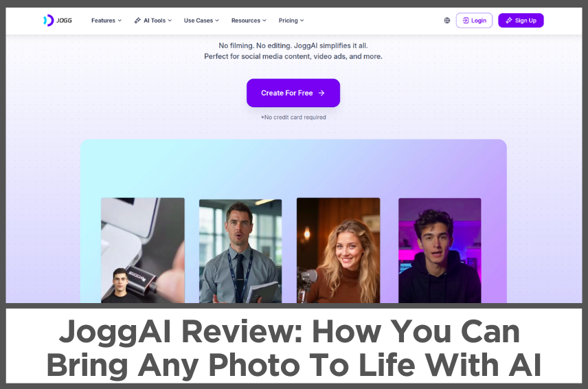Expand the Pricing chevron
The image size is (588, 389).
(x=302, y=21)
